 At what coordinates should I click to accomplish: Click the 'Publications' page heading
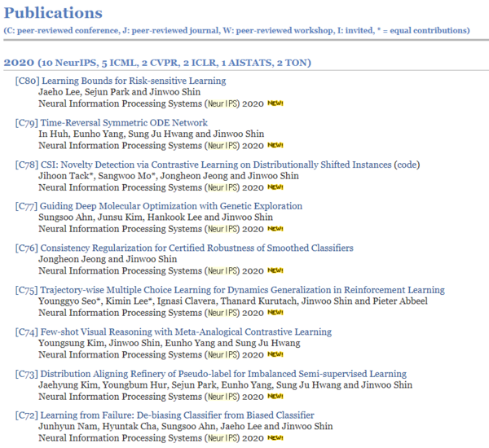(53, 14)
